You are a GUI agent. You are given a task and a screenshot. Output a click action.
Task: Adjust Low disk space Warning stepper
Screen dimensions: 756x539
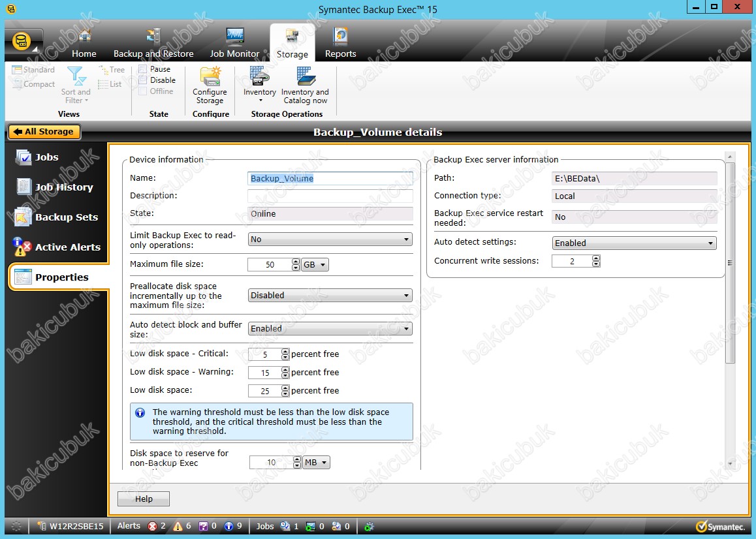285,373
